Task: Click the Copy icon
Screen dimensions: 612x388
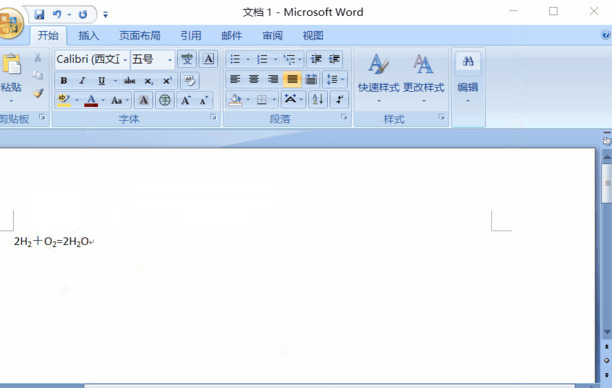Action: coord(38,75)
